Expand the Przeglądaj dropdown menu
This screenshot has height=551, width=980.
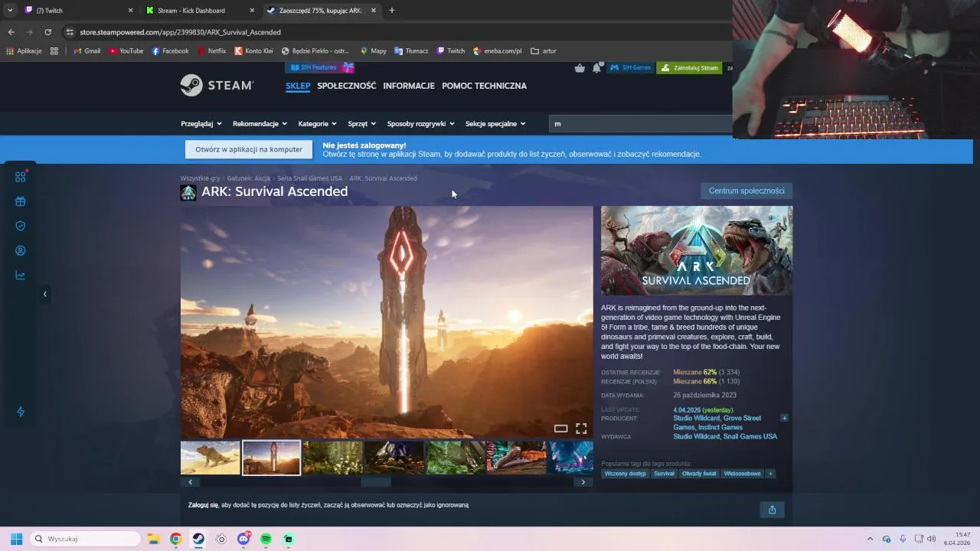tap(201, 123)
